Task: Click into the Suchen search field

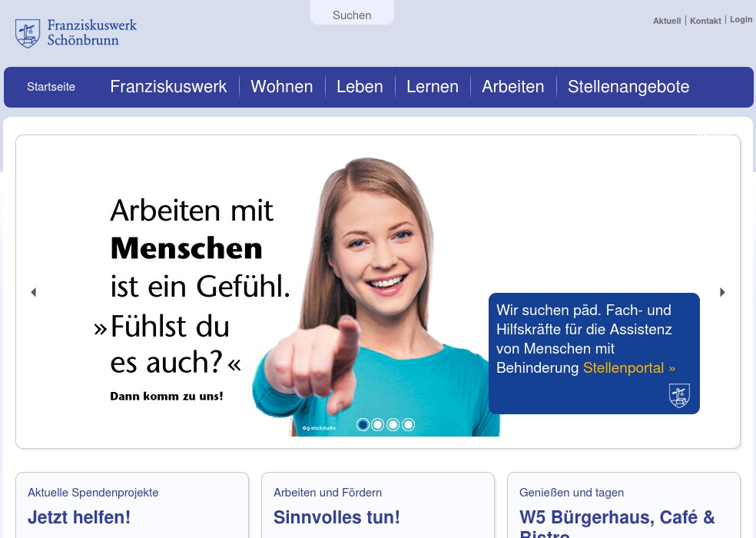Action: tap(352, 14)
